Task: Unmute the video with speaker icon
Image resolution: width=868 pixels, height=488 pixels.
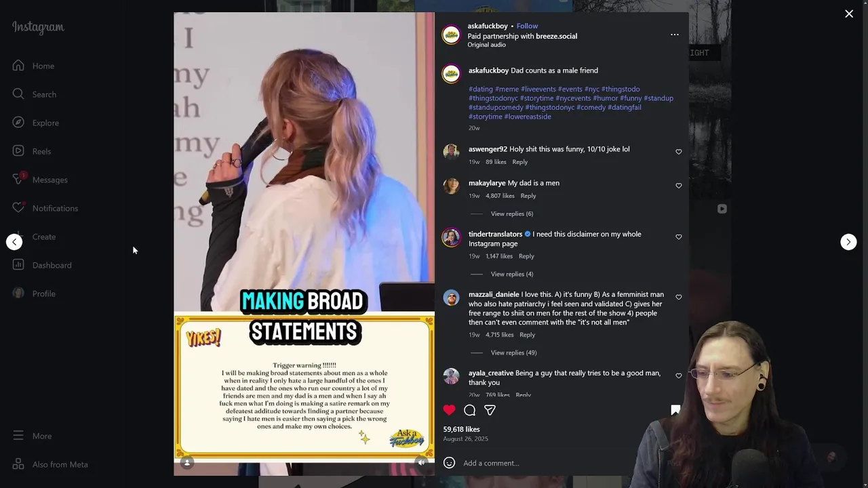Action: coord(421,462)
